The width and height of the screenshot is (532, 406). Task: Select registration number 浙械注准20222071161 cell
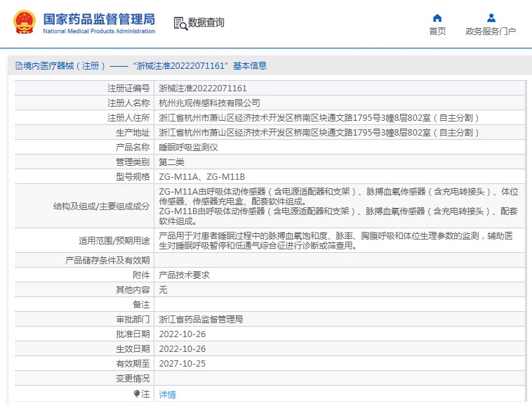tap(203, 89)
